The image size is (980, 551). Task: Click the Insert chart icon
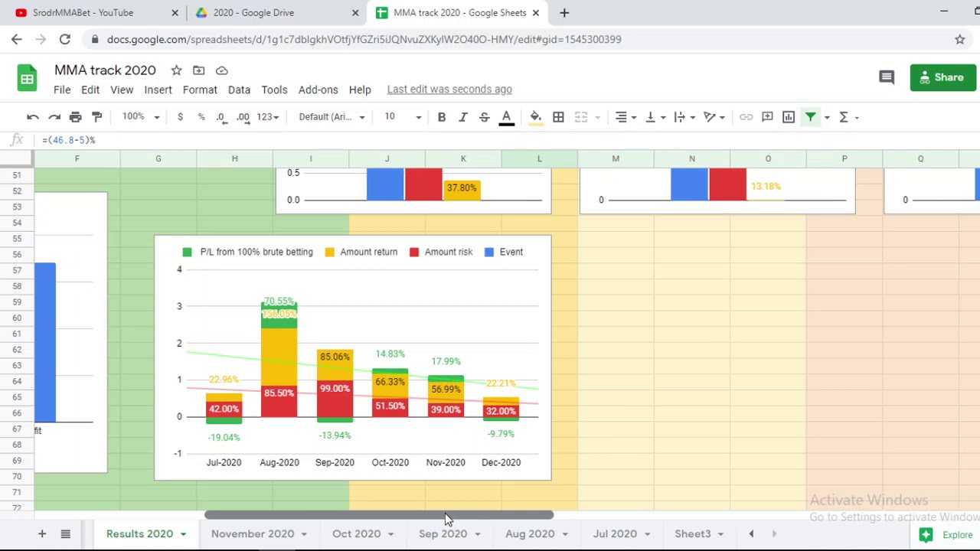(789, 117)
